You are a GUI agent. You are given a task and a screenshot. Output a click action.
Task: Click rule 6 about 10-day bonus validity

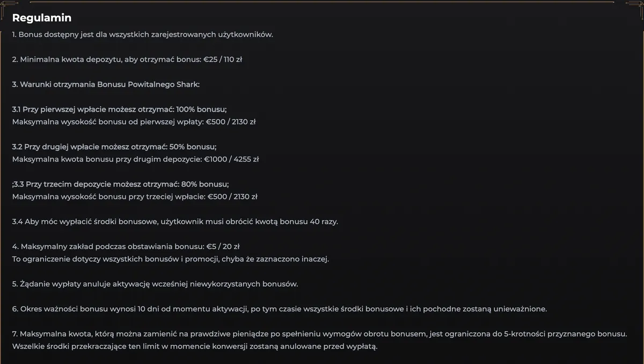(x=280, y=309)
